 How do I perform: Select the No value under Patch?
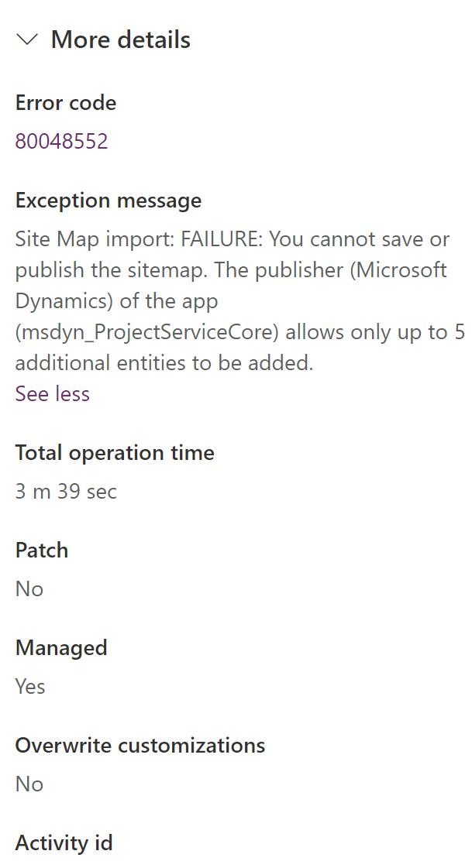click(29, 588)
